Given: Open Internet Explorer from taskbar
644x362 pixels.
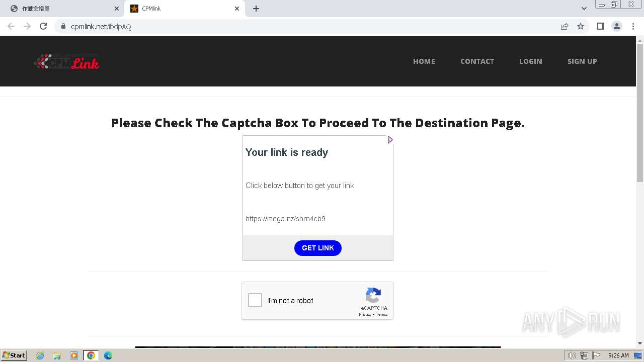Looking at the screenshot, I should (40, 355).
